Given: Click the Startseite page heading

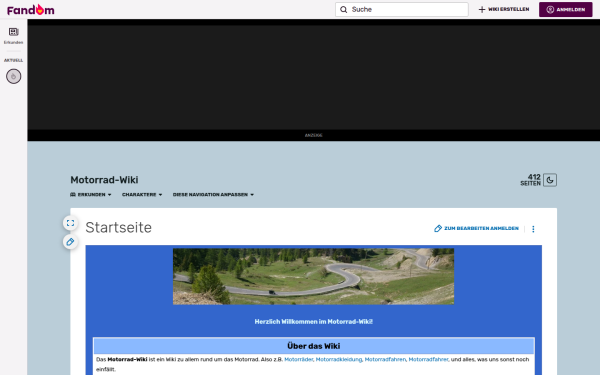Looking at the screenshot, I should point(119,228).
